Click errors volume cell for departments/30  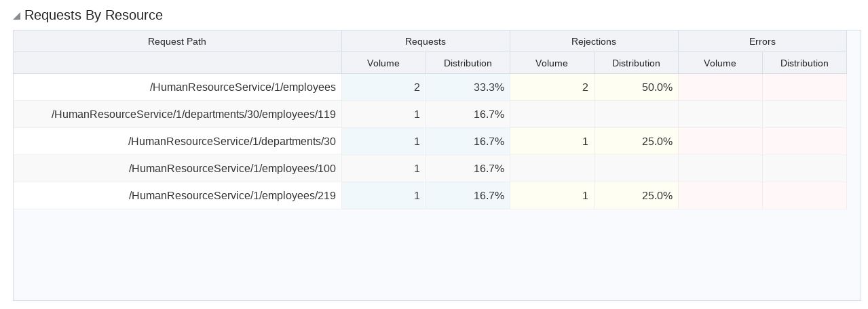(719, 142)
